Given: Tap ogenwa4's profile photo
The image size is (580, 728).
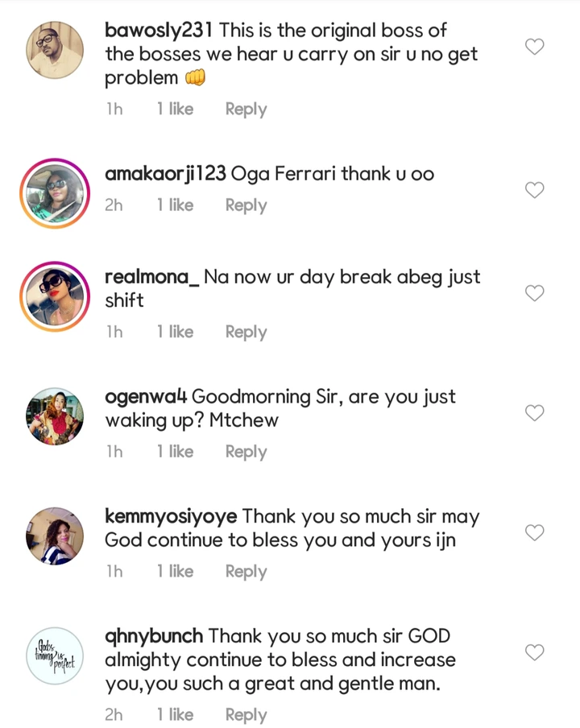Looking at the screenshot, I should (55, 416).
